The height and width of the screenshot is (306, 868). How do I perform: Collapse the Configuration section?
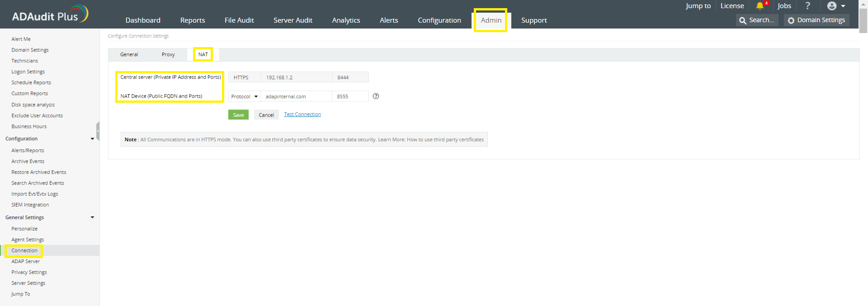point(92,139)
